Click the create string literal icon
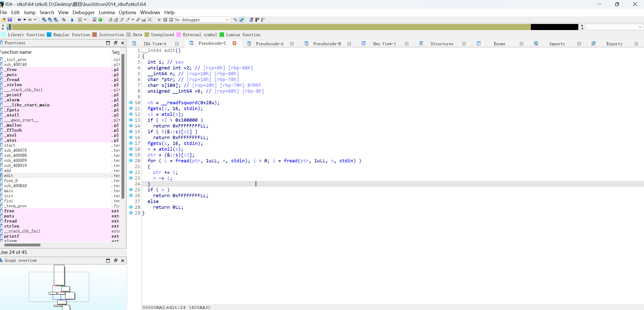The image size is (644, 310). 122,20
